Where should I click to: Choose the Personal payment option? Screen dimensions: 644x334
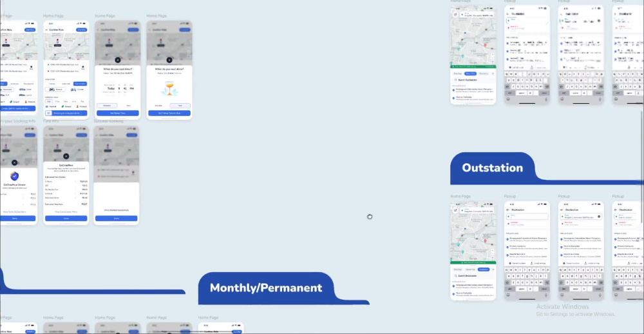pos(81,106)
